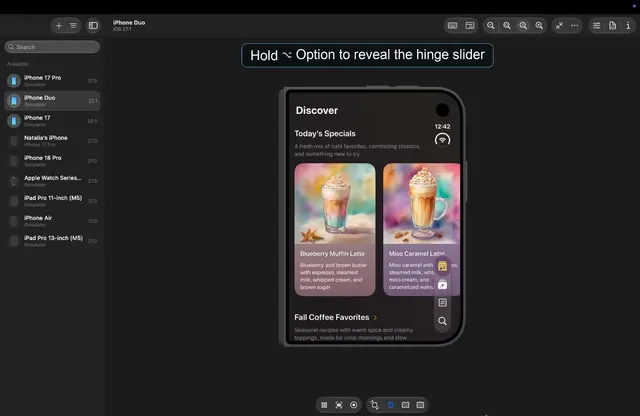Click the collapse arrows icon in the toolbar
Screen dimensions: 640x416
point(559,26)
